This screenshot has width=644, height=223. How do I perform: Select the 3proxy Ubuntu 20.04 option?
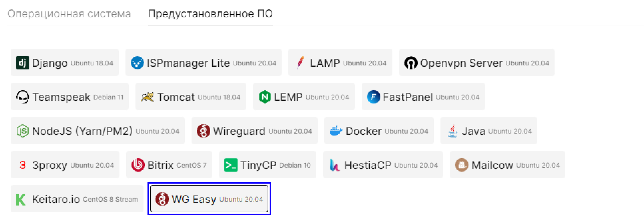tap(65, 165)
